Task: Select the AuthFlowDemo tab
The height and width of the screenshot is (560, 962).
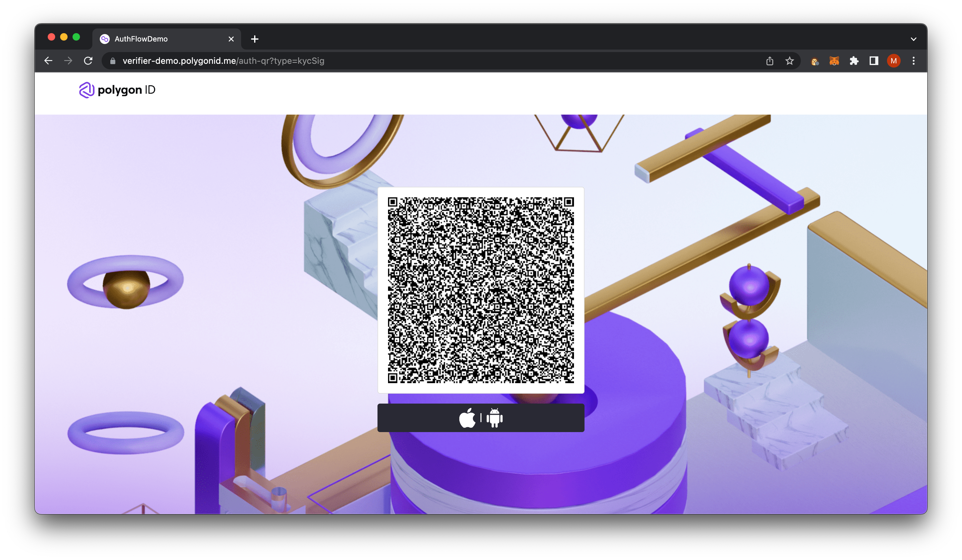Action: click(166, 39)
